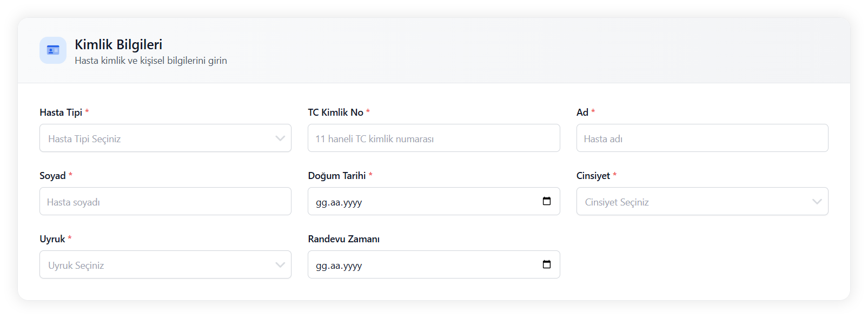Focus the Hasta soyadı input field
Screen dimensions: 868x318
click(165, 202)
